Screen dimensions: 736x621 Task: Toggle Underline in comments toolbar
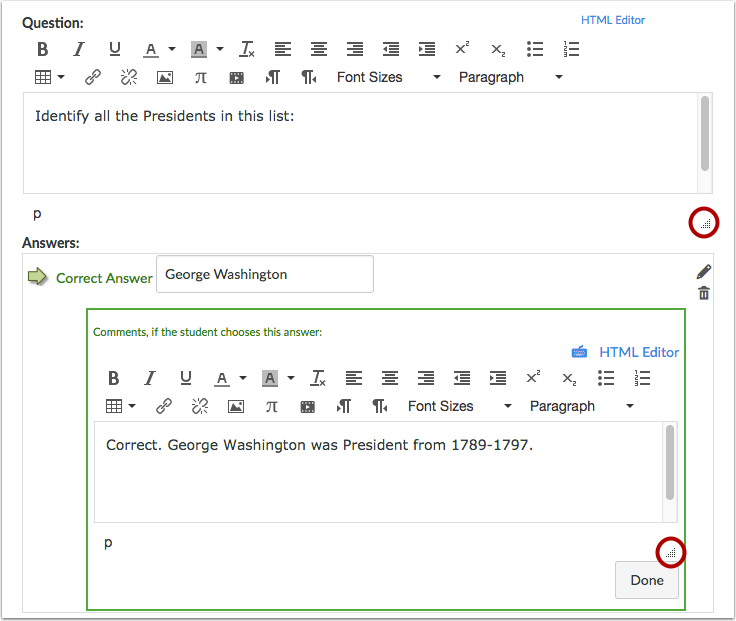(186, 378)
